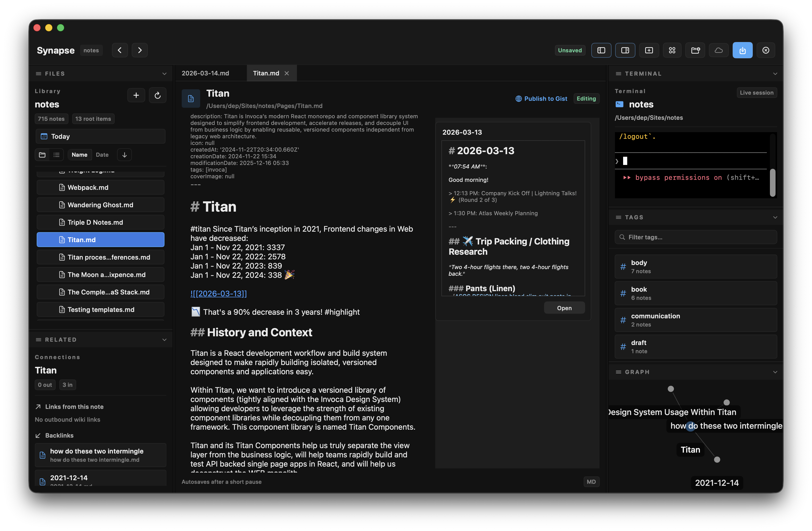Collapse the Terminal panel chevron

[x=775, y=74]
